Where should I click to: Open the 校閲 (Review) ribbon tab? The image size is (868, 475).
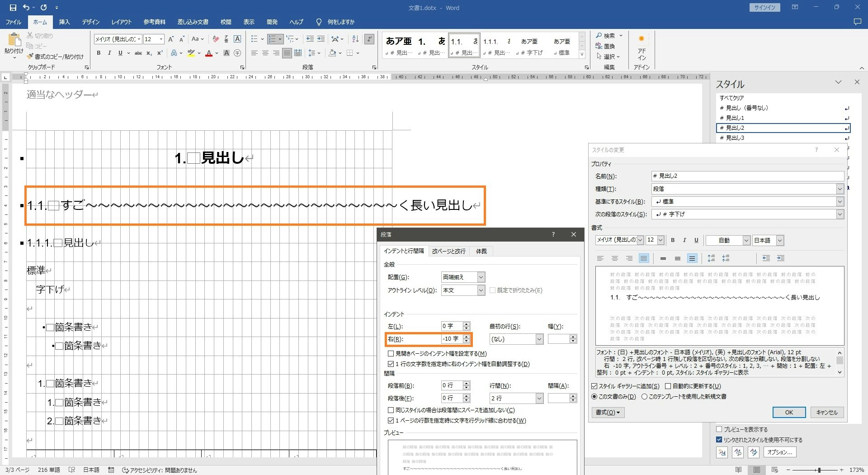pos(226,22)
